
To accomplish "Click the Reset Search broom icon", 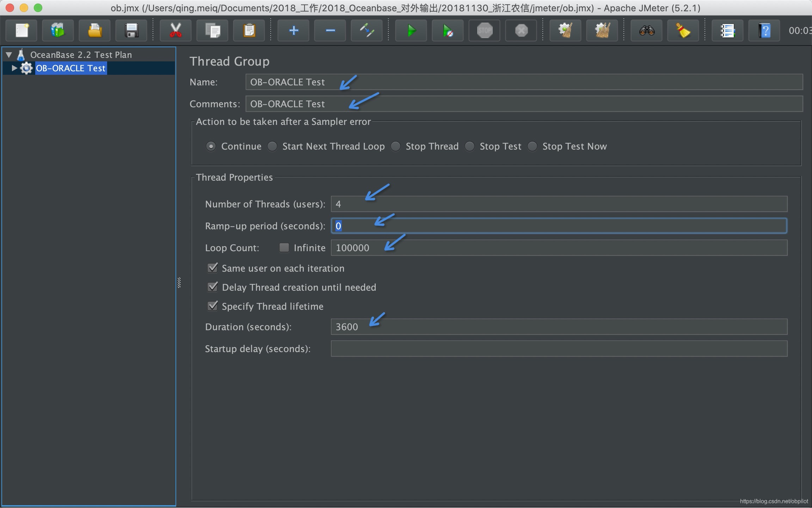I will coord(683,31).
